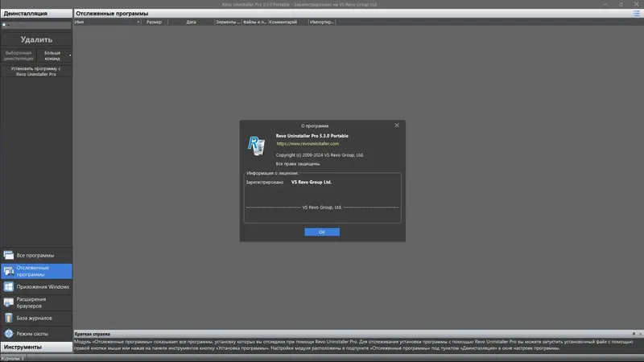644x362 pixels.
Task: Sort by Импортир... column header
Action: click(x=322, y=23)
